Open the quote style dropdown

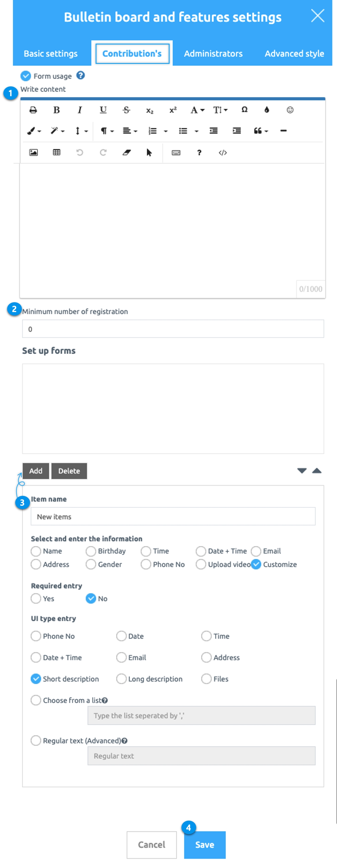click(261, 131)
